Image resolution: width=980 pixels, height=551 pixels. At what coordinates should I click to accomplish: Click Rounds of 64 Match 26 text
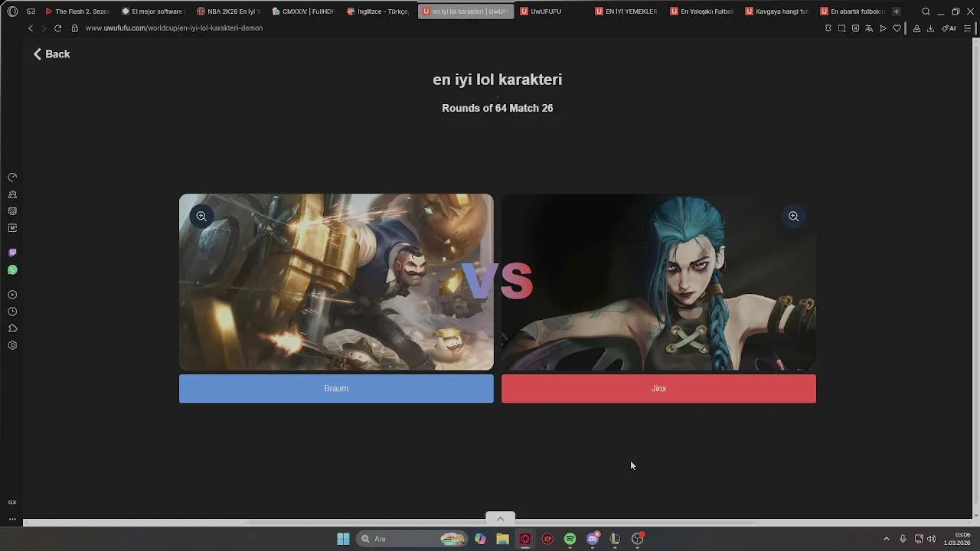point(498,109)
